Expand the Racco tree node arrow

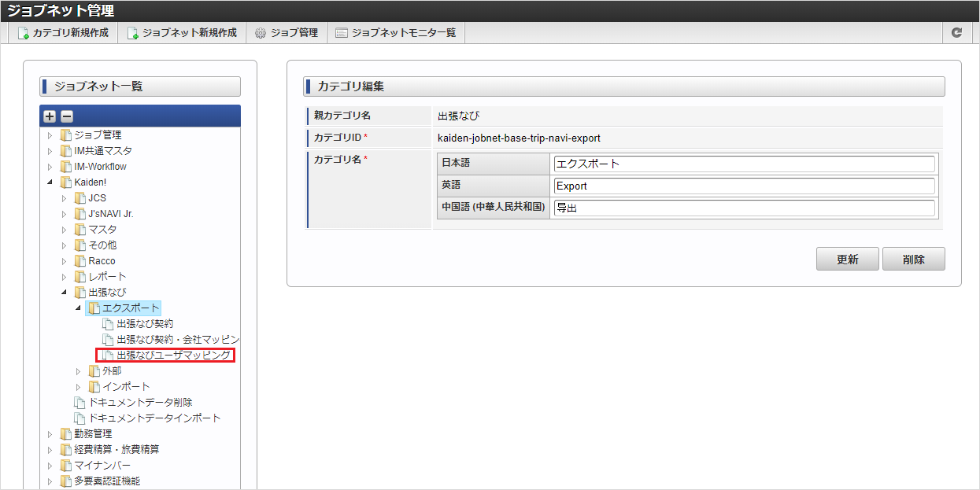(x=65, y=261)
